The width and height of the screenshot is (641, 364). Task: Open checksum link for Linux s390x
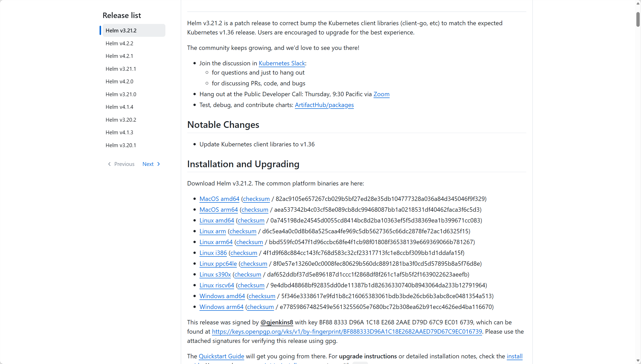point(248,274)
